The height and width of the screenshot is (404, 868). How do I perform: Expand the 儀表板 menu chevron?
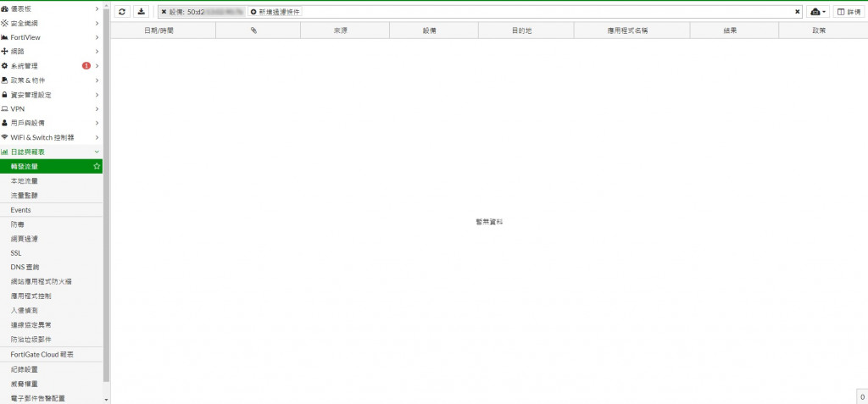(x=97, y=8)
